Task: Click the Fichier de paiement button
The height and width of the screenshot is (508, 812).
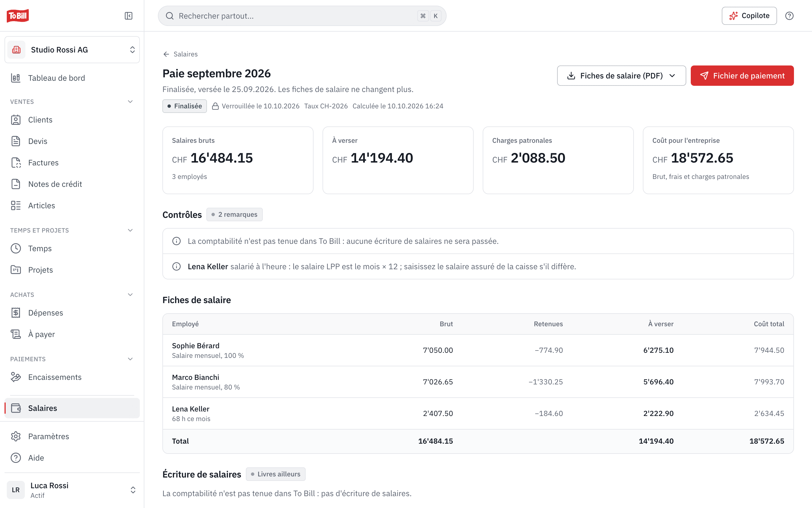Action: tap(742, 76)
